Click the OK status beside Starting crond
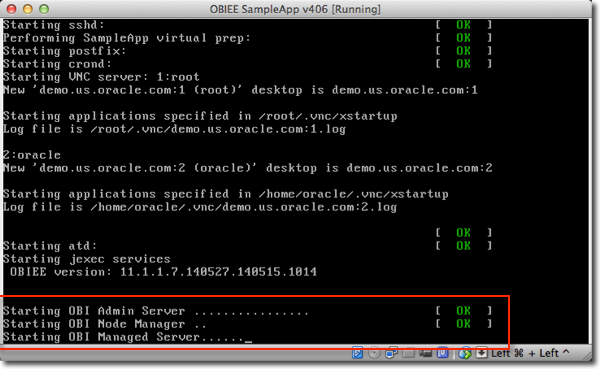This screenshot has width=600, height=369. [x=463, y=64]
